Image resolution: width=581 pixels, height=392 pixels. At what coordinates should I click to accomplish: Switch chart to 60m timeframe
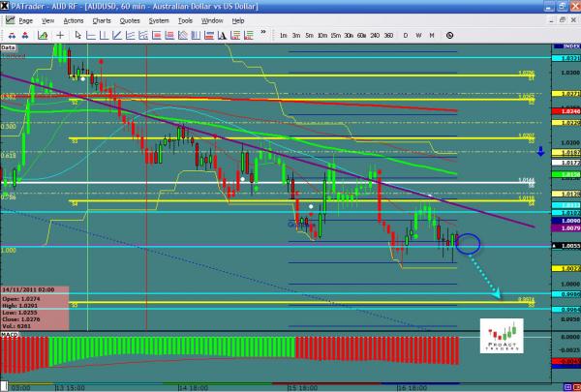(360, 35)
